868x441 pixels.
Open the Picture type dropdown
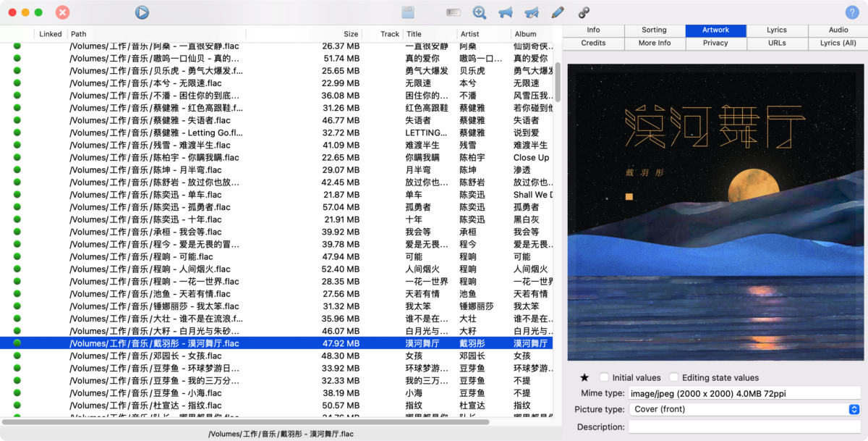[x=744, y=409]
